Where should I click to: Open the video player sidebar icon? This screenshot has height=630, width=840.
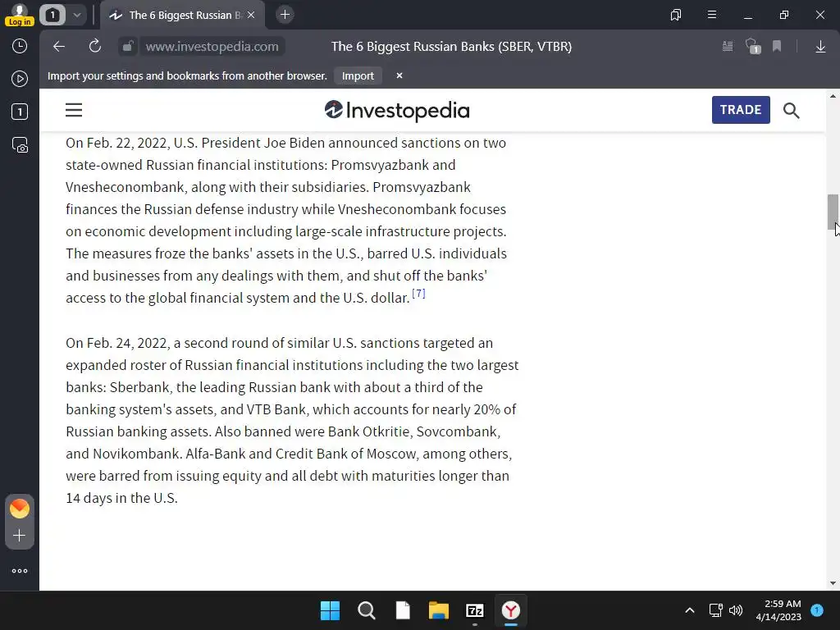(x=20, y=80)
